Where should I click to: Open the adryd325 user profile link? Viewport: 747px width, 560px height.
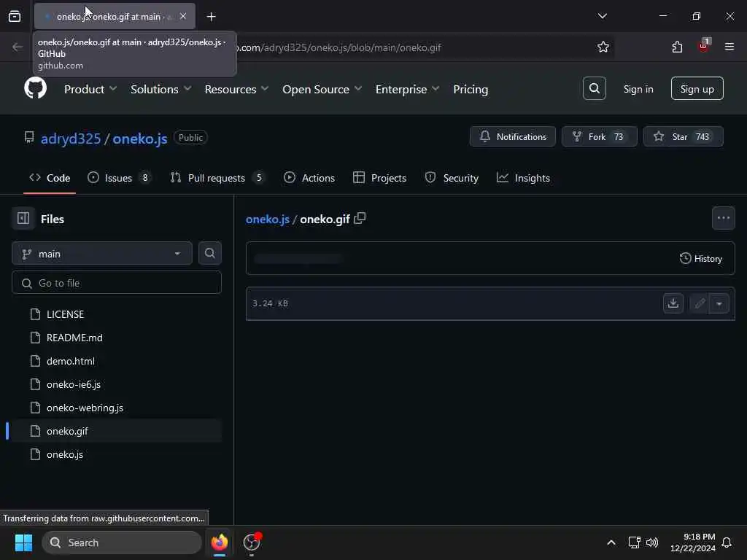click(71, 139)
